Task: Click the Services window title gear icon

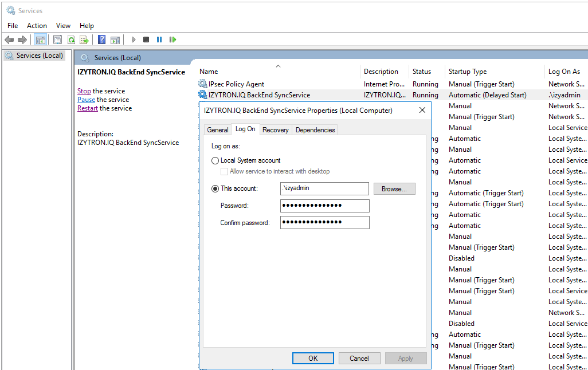Action: [11, 10]
